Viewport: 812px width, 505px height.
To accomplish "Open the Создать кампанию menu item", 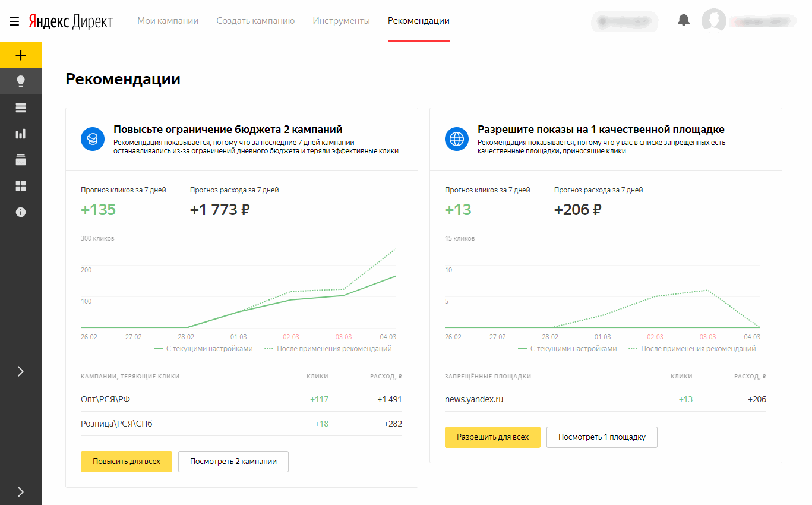I will (255, 21).
